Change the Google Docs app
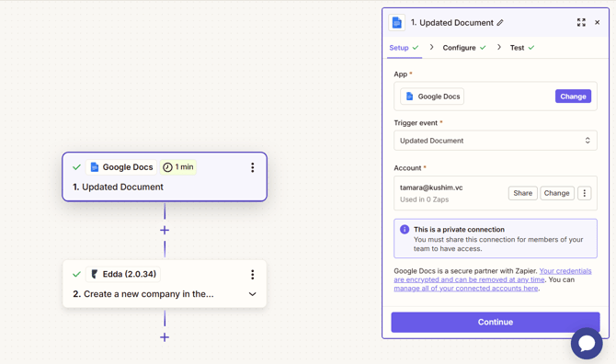The image size is (616, 364). click(x=573, y=97)
